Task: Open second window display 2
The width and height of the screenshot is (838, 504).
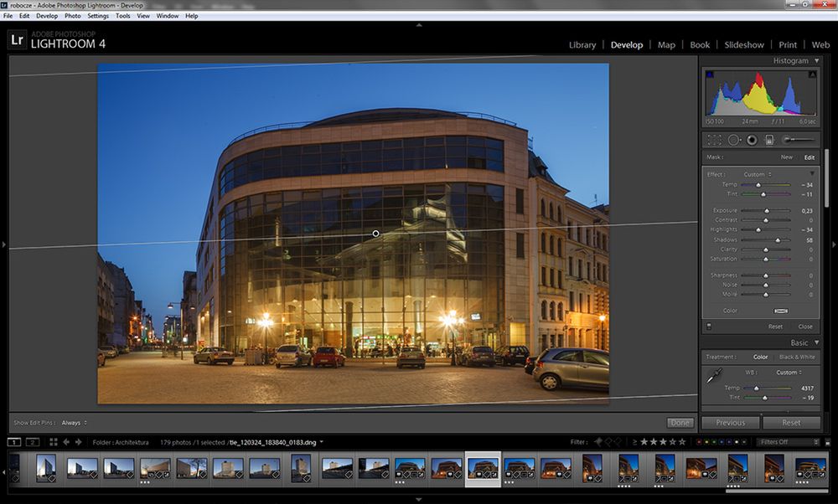Action: pyautogui.click(x=33, y=442)
